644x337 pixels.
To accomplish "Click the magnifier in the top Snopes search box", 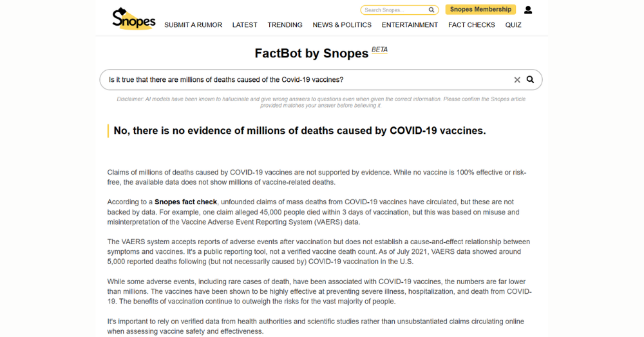I will click(431, 10).
